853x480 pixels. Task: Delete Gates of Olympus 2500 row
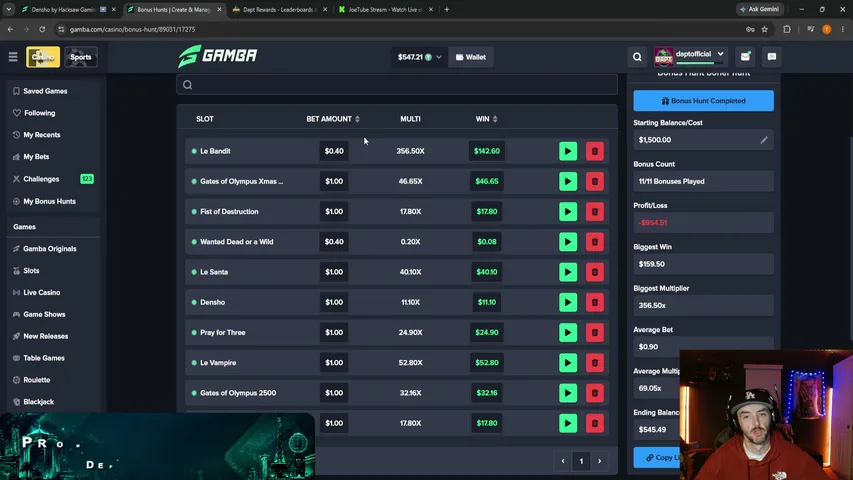[595, 393]
